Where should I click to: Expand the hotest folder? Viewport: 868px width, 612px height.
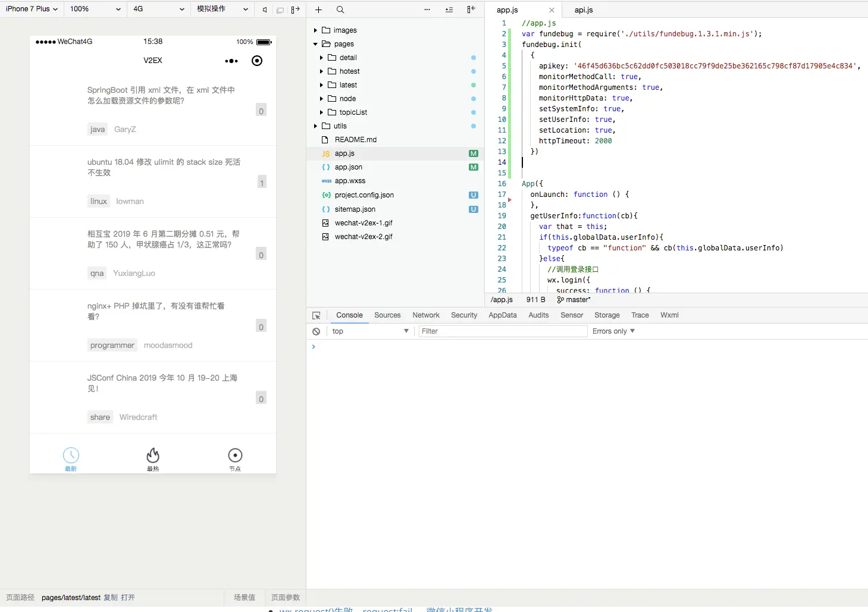click(322, 71)
